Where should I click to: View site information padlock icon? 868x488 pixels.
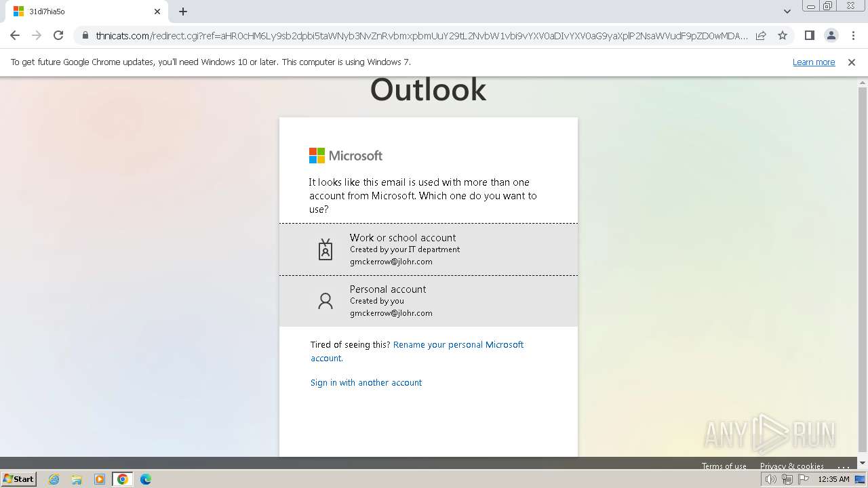(85, 35)
